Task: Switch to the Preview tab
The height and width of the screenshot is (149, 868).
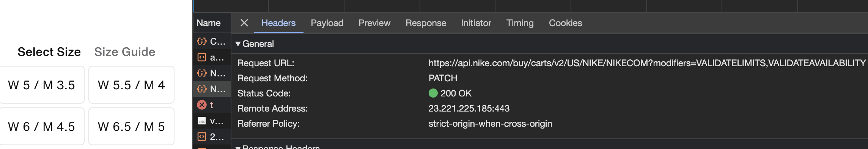Action: click(374, 23)
